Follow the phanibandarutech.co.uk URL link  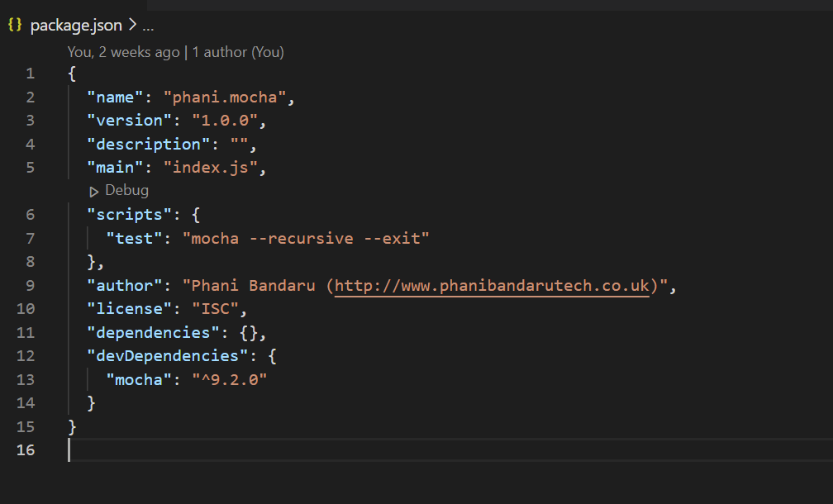pyautogui.click(x=492, y=286)
